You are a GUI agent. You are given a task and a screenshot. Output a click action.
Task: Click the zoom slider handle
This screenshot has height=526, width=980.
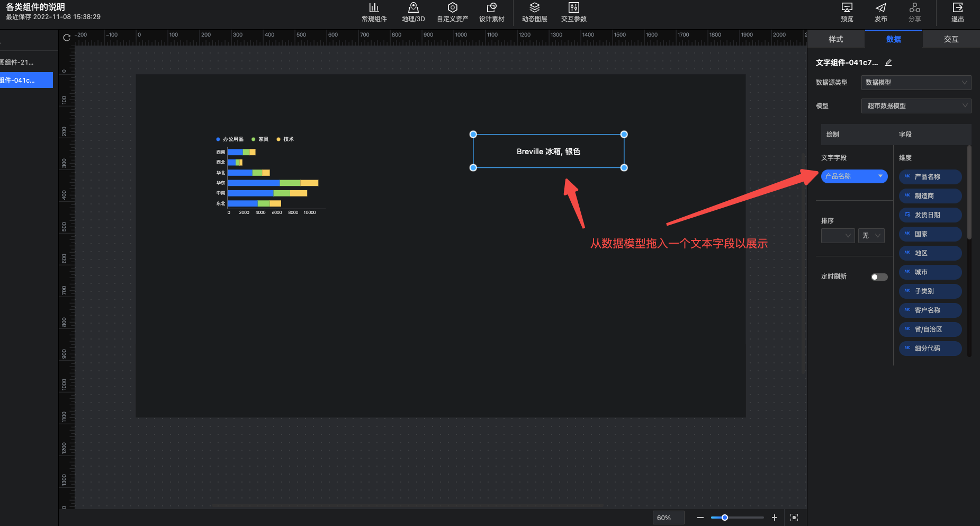[x=725, y=518]
